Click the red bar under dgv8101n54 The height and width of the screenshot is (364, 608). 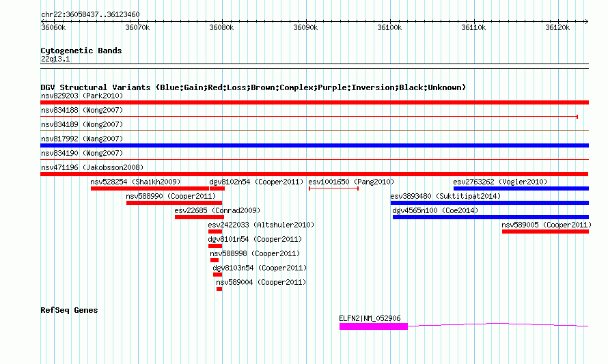point(215,246)
